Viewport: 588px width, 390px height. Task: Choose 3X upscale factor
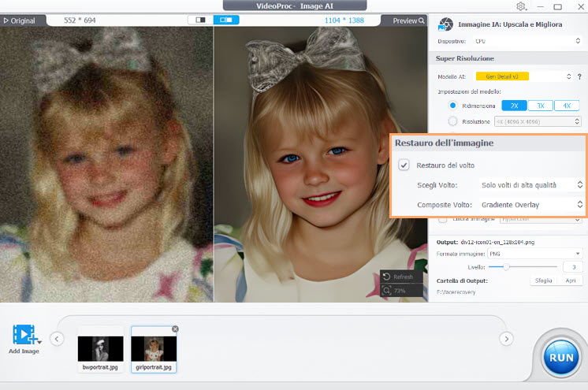(541, 106)
